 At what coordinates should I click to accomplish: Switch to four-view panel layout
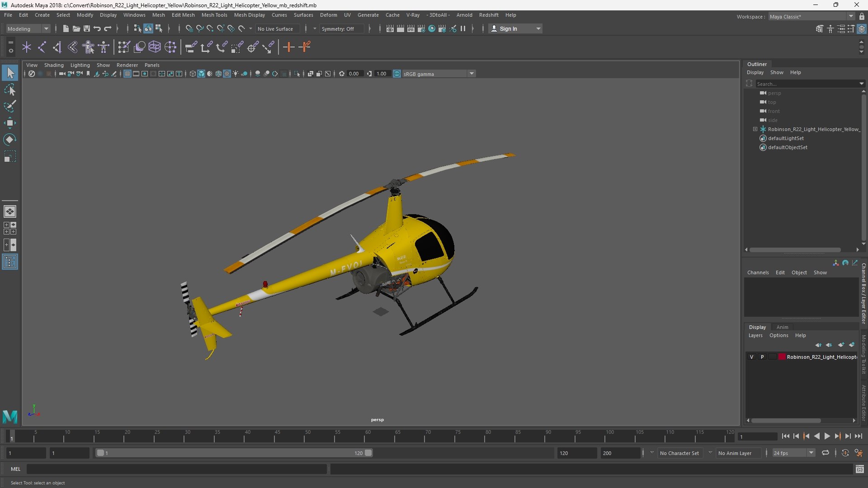click(x=10, y=228)
